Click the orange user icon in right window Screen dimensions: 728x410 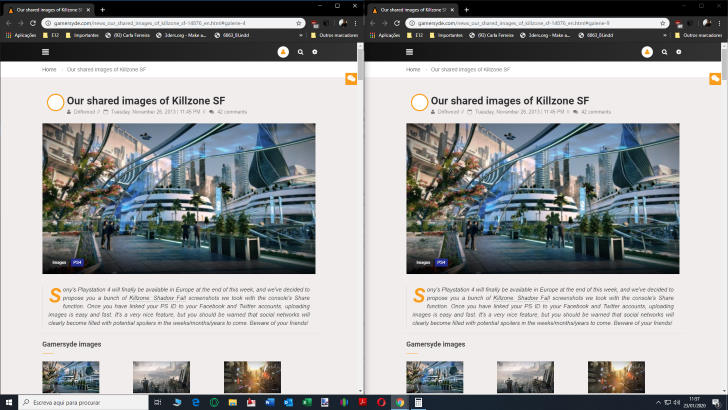point(647,52)
